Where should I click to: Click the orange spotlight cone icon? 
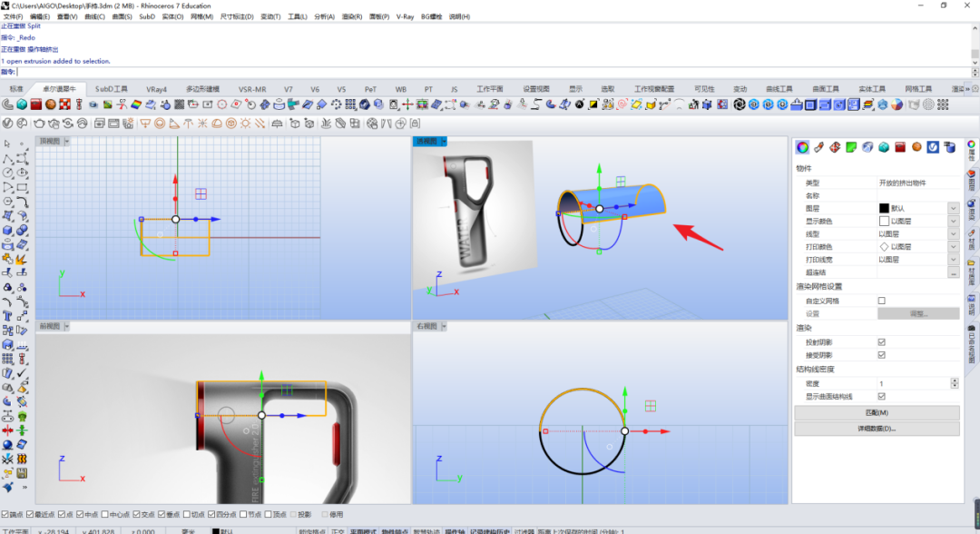pyautogui.click(x=174, y=124)
